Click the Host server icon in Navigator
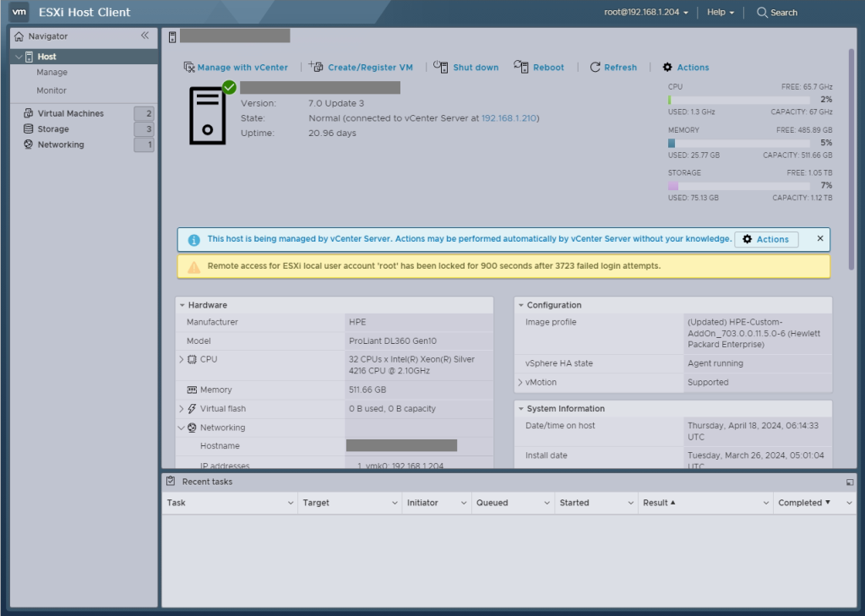 click(x=30, y=57)
